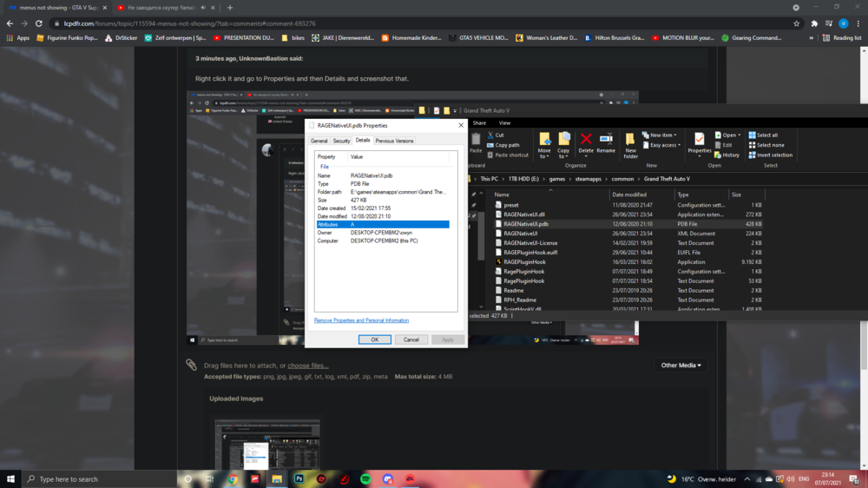
Task: Click the paperclip attachment icon
Action: [x=191, y=365]
